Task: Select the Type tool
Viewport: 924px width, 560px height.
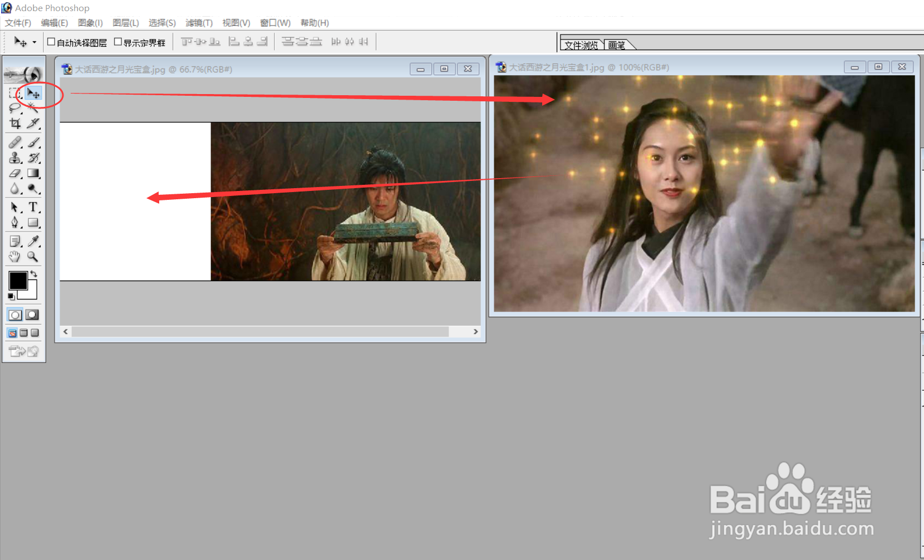Action: tap(33, 207)
